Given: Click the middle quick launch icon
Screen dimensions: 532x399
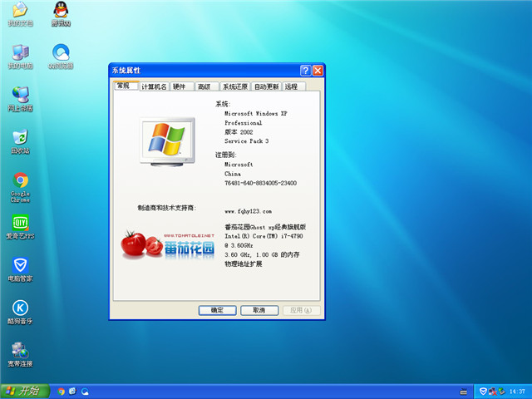Looking at the screenshot, I should (72, 392).
